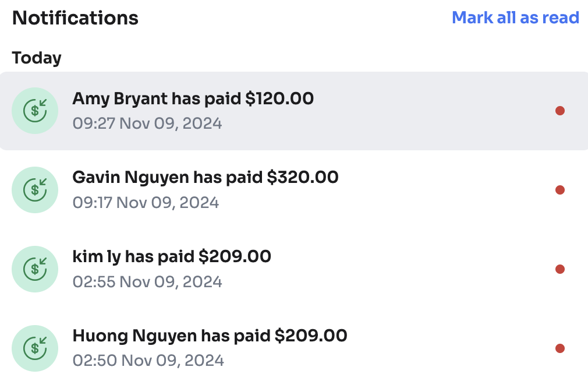Click the Today section label
The height and width of the screenshot is (381, 588).
pyautogui.click(x=37, y=58)
